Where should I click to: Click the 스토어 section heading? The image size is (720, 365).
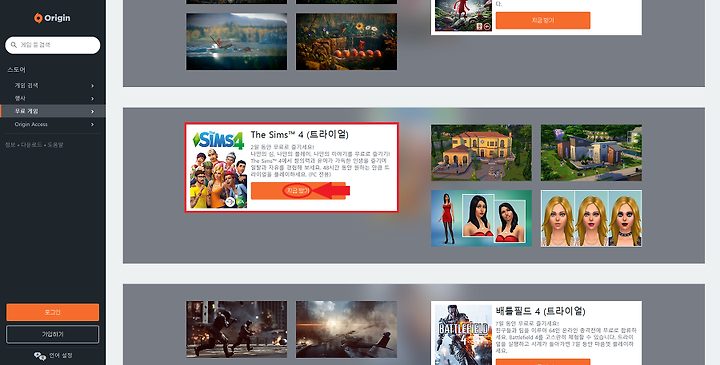tap(17, 70)
